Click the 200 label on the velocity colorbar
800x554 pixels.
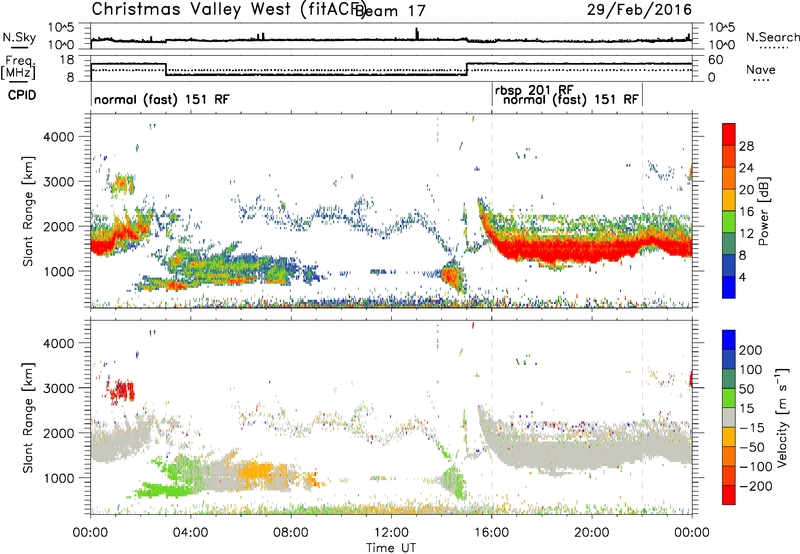pyautogui.click(x=751, y=350)
